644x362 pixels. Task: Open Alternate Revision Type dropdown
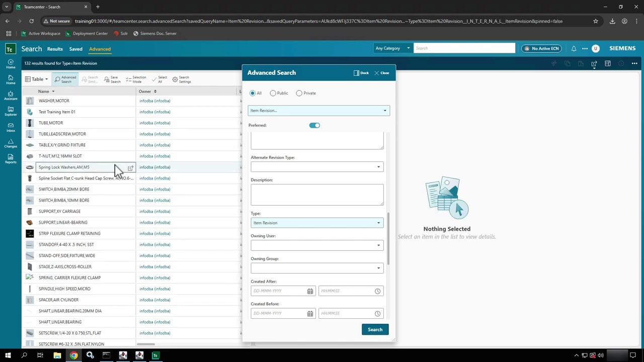317,167
